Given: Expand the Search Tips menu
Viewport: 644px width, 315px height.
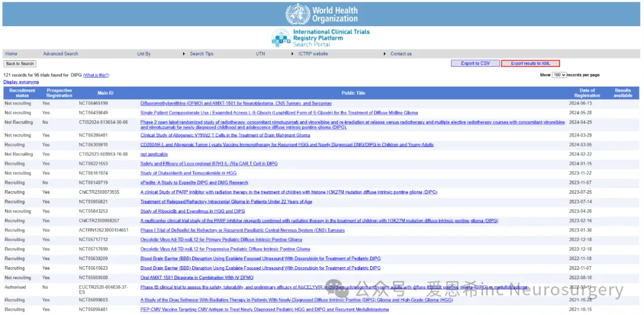Looking at the screenshot, I should pos(201,54).
